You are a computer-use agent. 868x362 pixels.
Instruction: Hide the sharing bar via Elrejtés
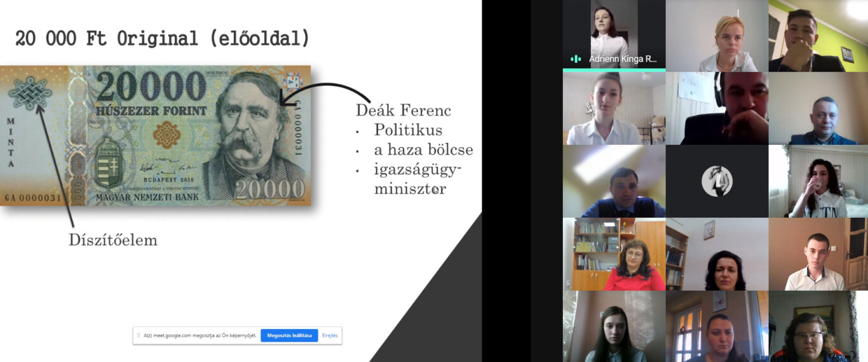[330, 335]
